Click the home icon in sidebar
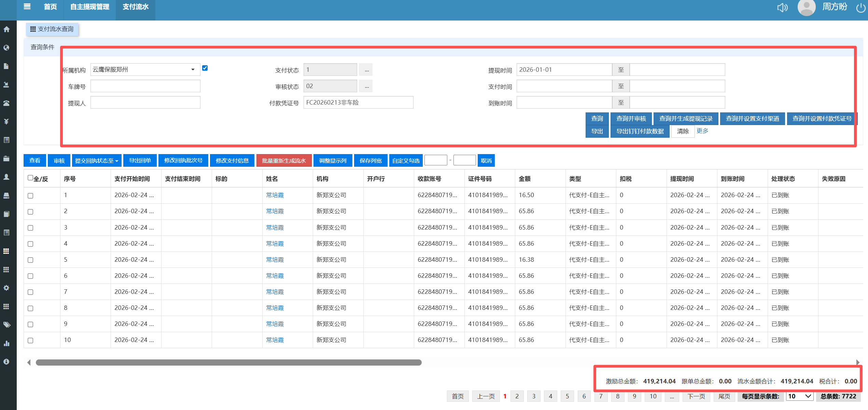This screenshot has height=410, width=868. (x=6, y=29)
